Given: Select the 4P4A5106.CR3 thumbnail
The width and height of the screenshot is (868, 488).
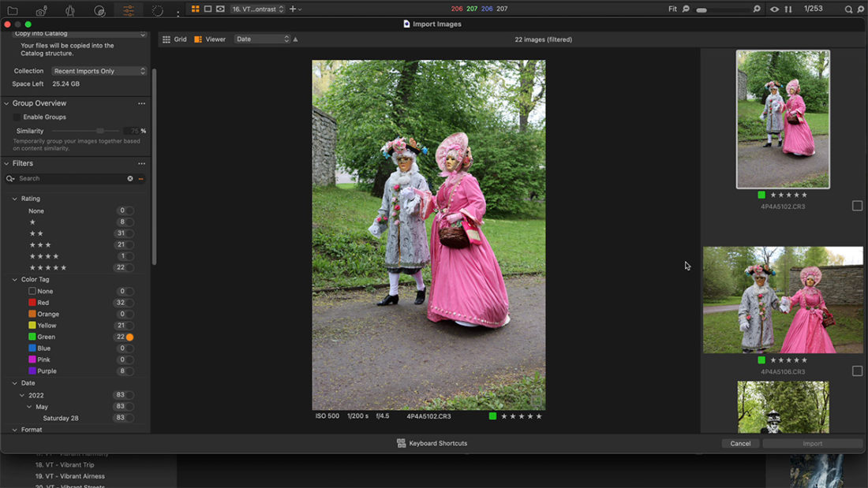Looking at the screenshot, I should (x=782, y=300).
